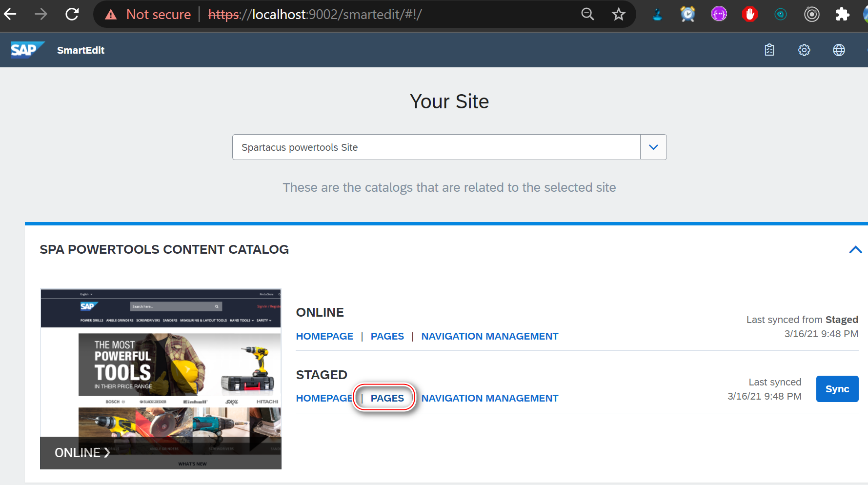The width and height of the screenshot is (868, 485).
Task: Go back in browser history
Action: tap(10, 14)
